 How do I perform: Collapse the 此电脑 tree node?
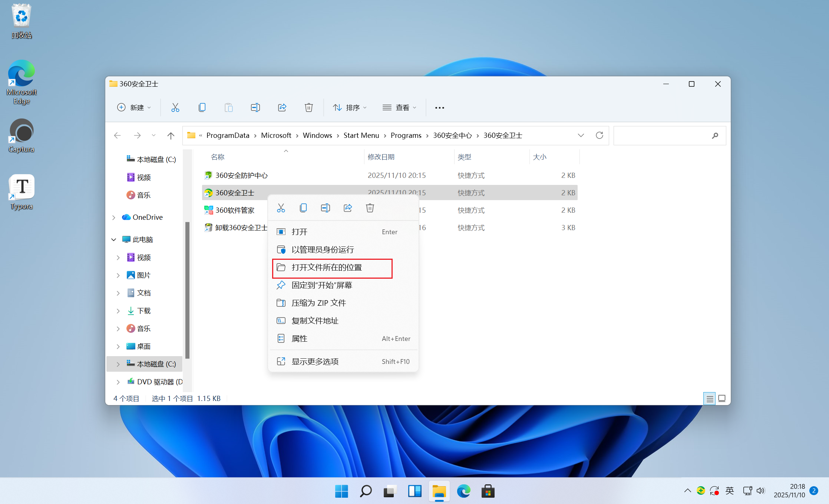pyautogui.click(x=114, y=240)
